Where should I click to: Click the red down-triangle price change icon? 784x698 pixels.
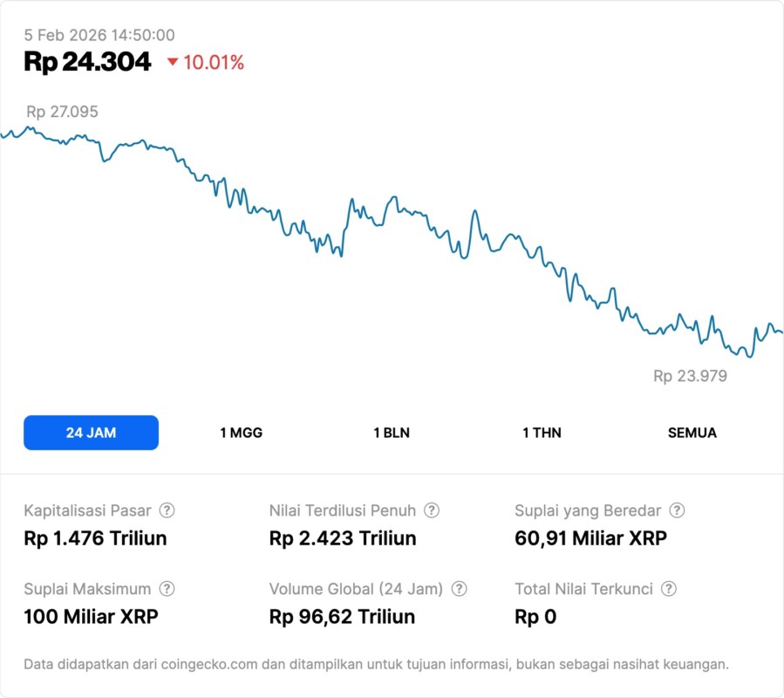point(172,62)
